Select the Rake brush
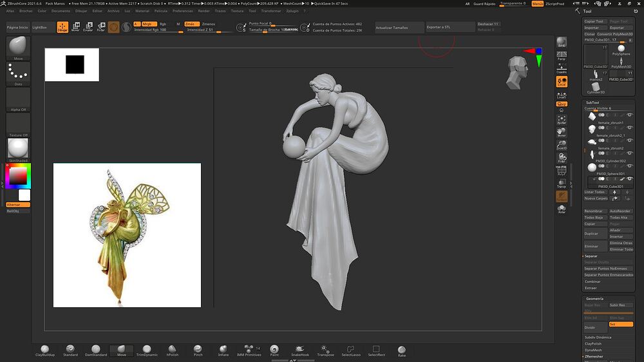Image resolution: width=644 pixels, height=362 pixels. click(402, 350)
